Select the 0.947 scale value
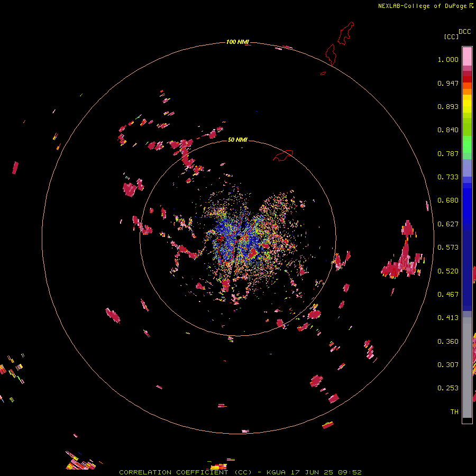 click(448, 83)
